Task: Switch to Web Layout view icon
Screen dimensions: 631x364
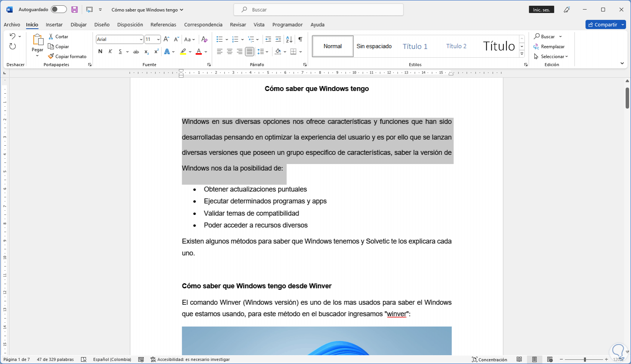Action: [550, 359]
